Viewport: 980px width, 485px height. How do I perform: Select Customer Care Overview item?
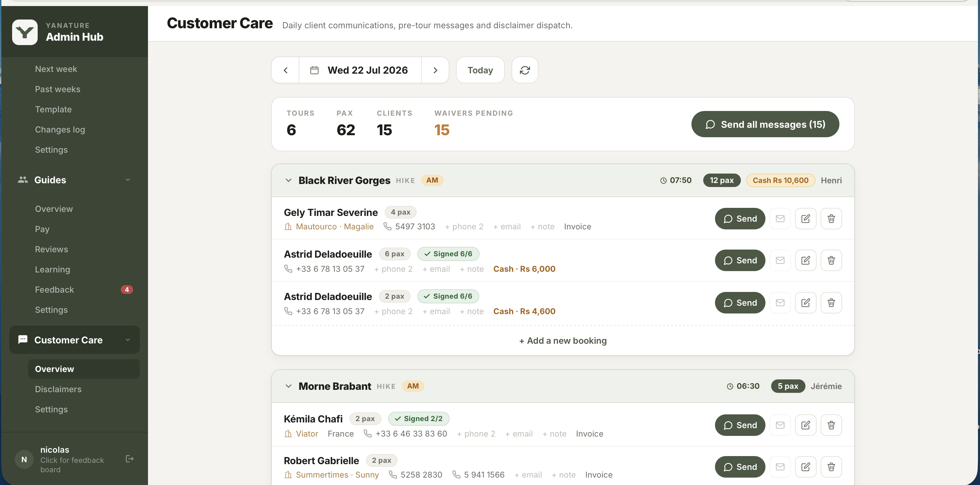(x=84, y=369)
